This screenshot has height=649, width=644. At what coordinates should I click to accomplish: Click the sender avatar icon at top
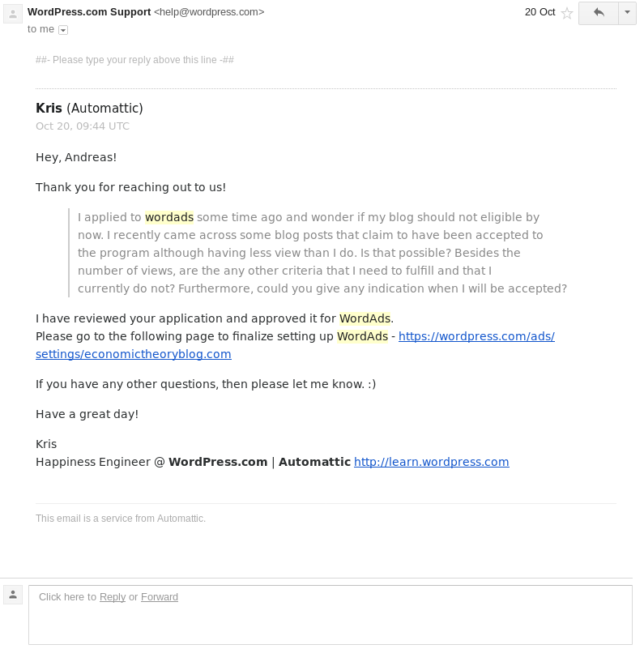click(13, 14)
